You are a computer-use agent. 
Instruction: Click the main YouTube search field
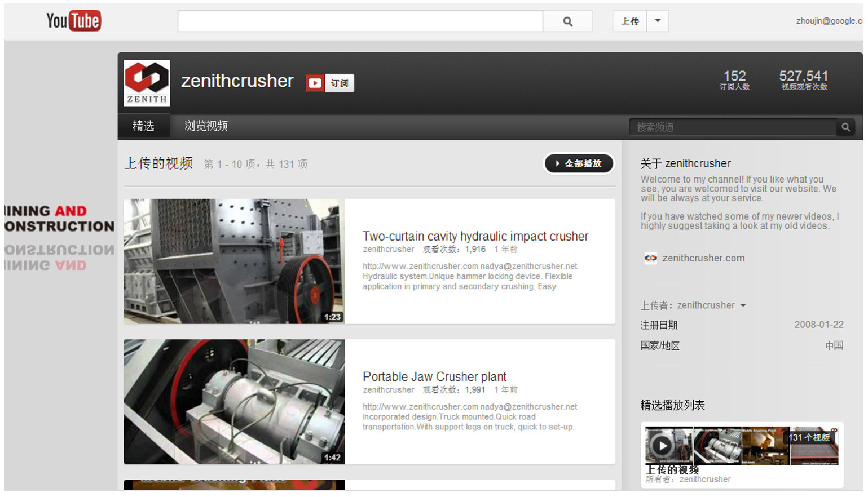(360, 21)
